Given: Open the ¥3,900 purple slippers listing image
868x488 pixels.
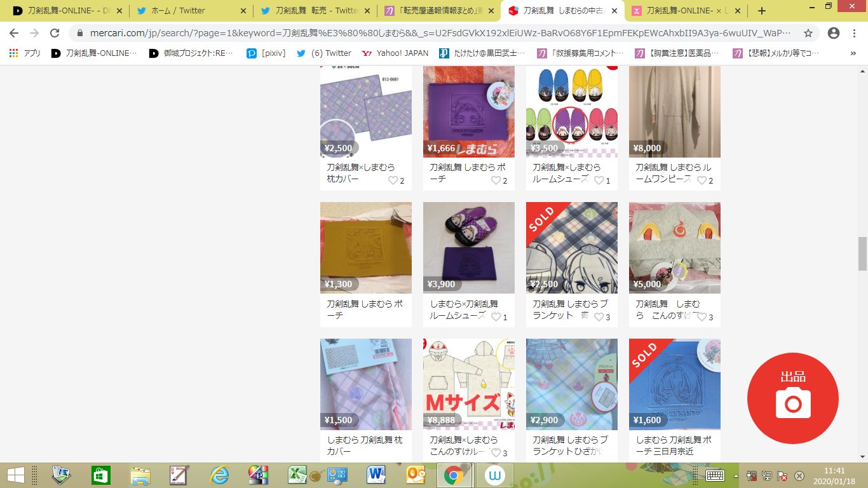Looking at the screenshot, I should click(469, 248).
